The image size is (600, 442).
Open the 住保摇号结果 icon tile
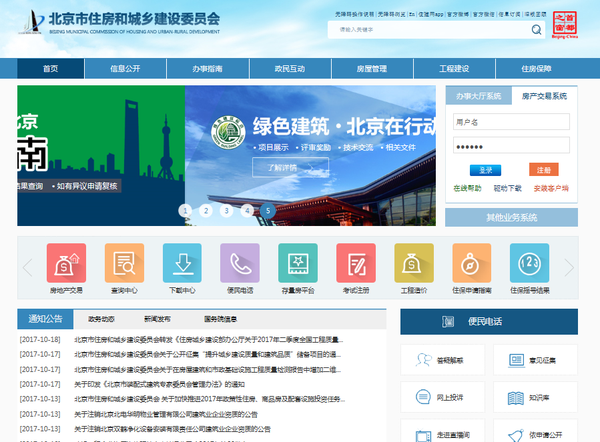[x=530, y=263]
